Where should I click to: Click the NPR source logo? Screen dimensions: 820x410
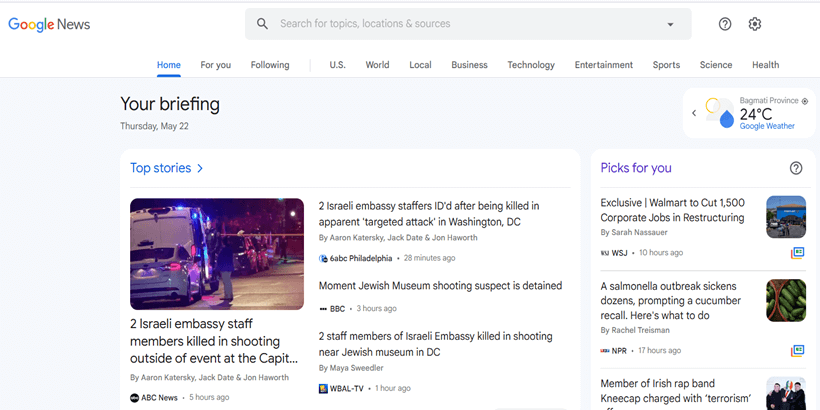[x=605, y=351]
